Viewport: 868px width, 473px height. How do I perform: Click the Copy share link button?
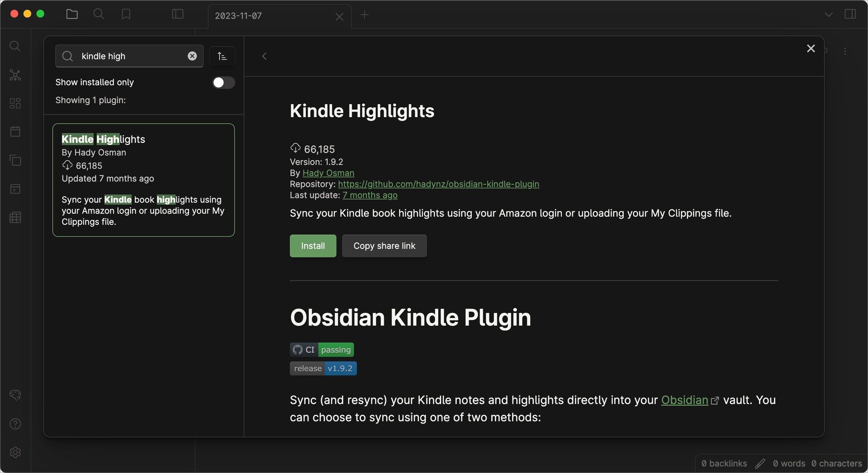click(385, 246)
